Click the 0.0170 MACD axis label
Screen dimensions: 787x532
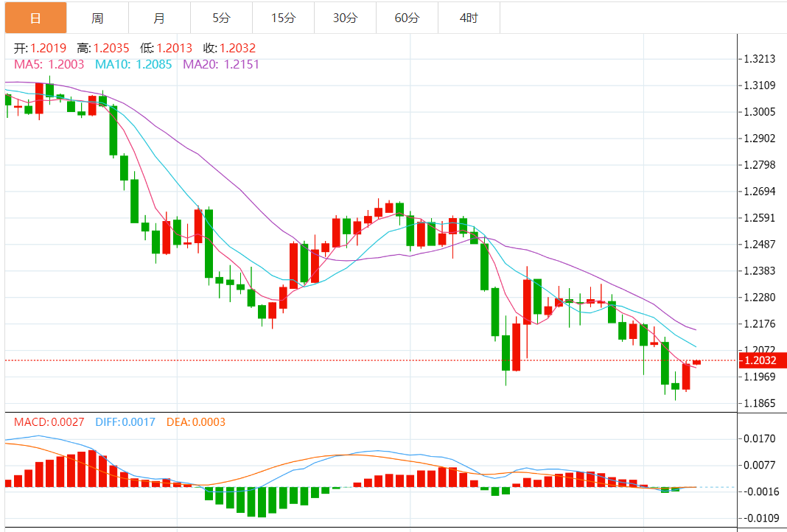pyautogui.click(x=760, y=438)
